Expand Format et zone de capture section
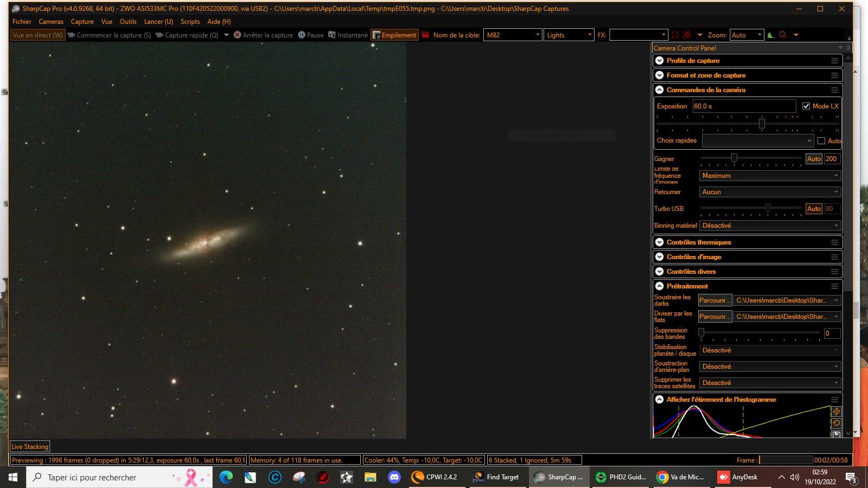Screen dimensions: 868x488 tap(660, 75)
